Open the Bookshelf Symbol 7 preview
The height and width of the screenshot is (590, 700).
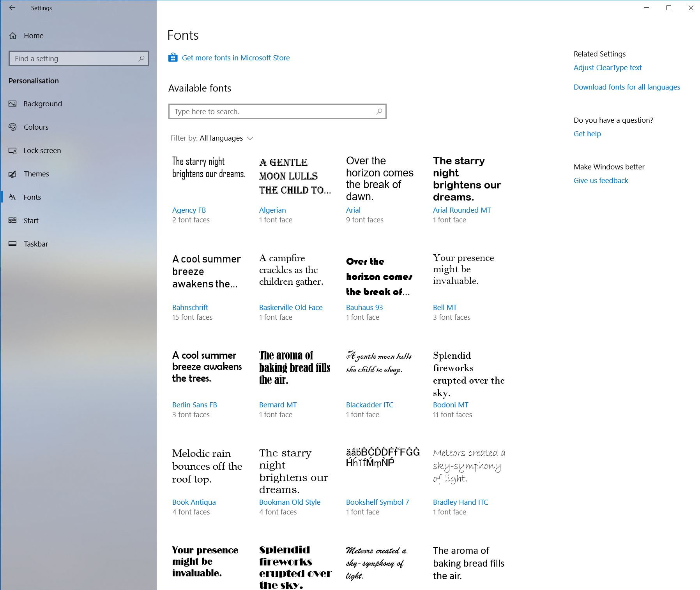tap(383, 457)
